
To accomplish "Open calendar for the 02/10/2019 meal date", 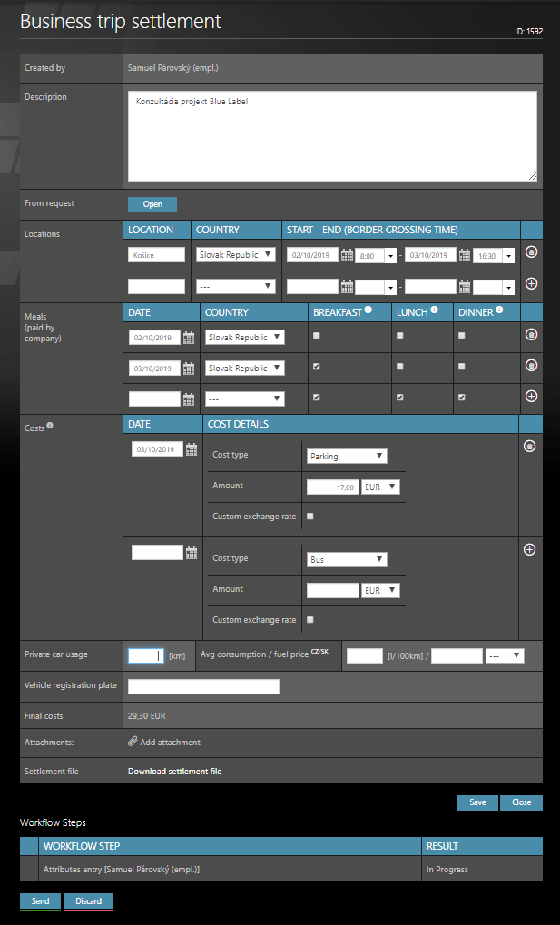I will coord(189,338).
